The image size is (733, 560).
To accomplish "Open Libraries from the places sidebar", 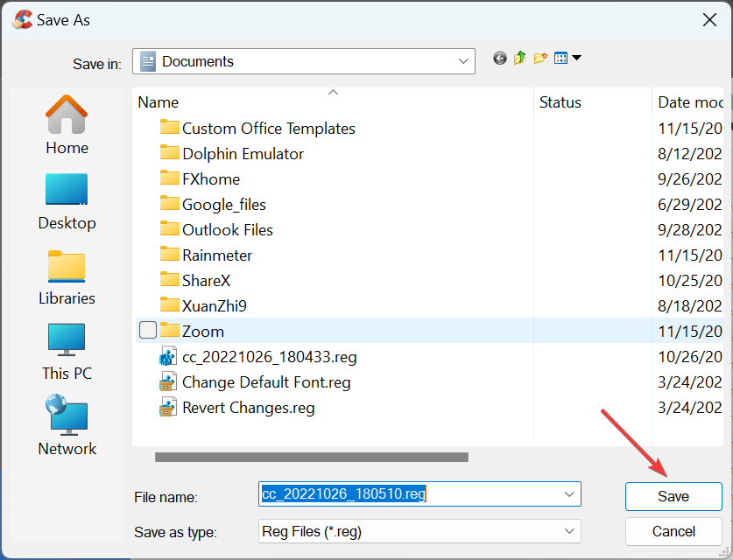I will [67, 278].
